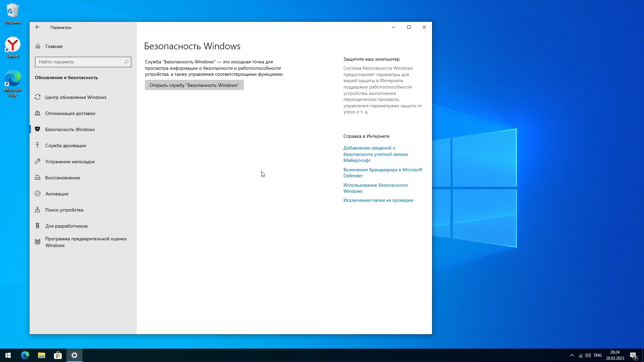Select Оптимизация доставки in sidebar

tap(70, 113)
